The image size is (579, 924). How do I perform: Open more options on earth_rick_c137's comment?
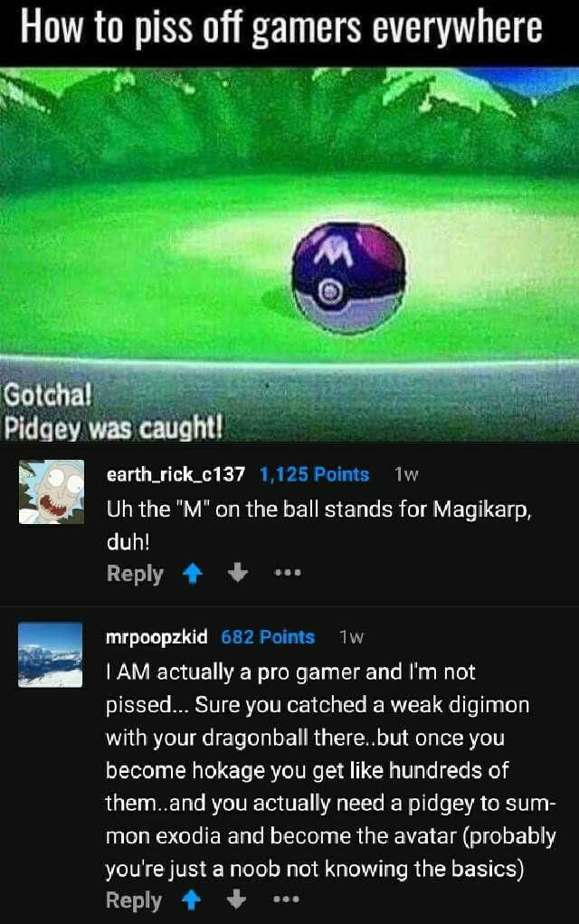pyautogui.click(x=288, y=572)
